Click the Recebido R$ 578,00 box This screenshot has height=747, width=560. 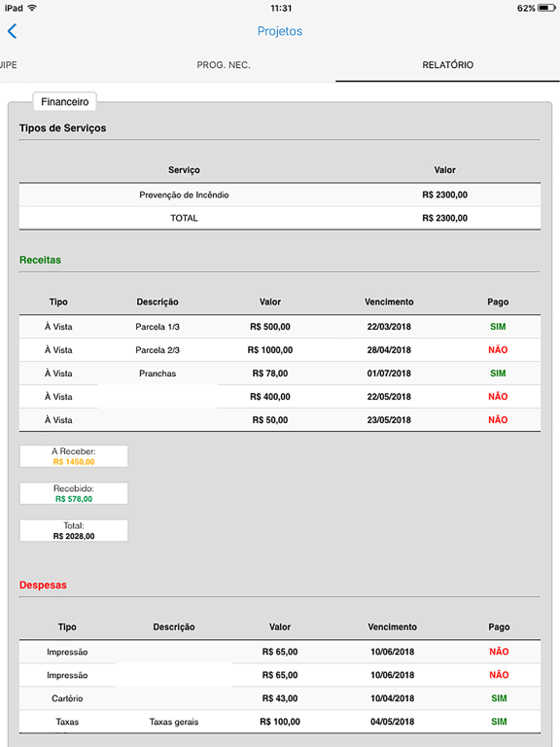pos(74,493)
